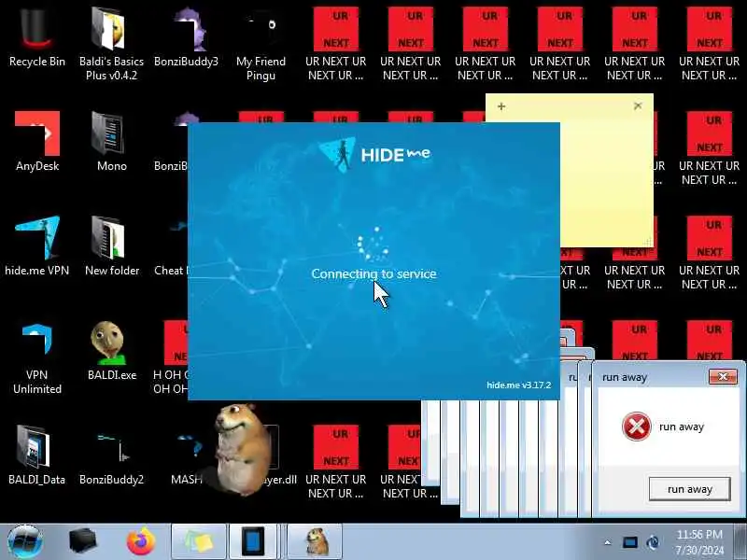Click inside the yellow sticky note body
Viewport: 747px width, 560px height.
606,181
